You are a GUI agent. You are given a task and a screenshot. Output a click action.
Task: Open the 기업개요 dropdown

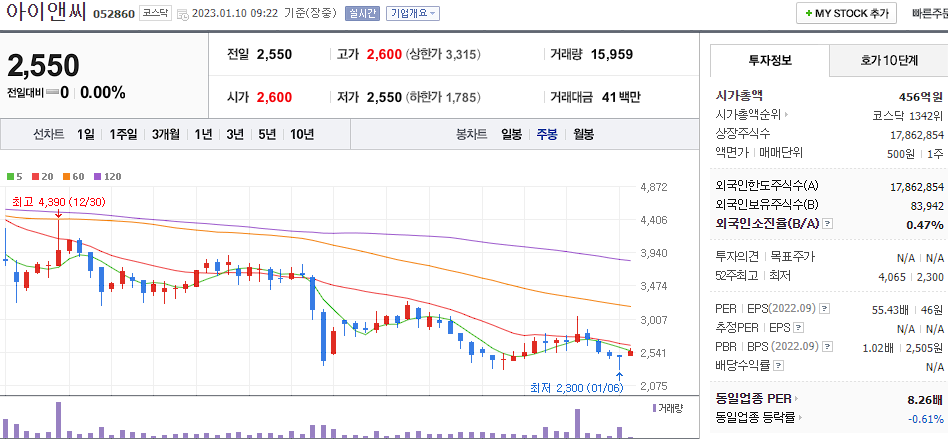tap(413, 13)
